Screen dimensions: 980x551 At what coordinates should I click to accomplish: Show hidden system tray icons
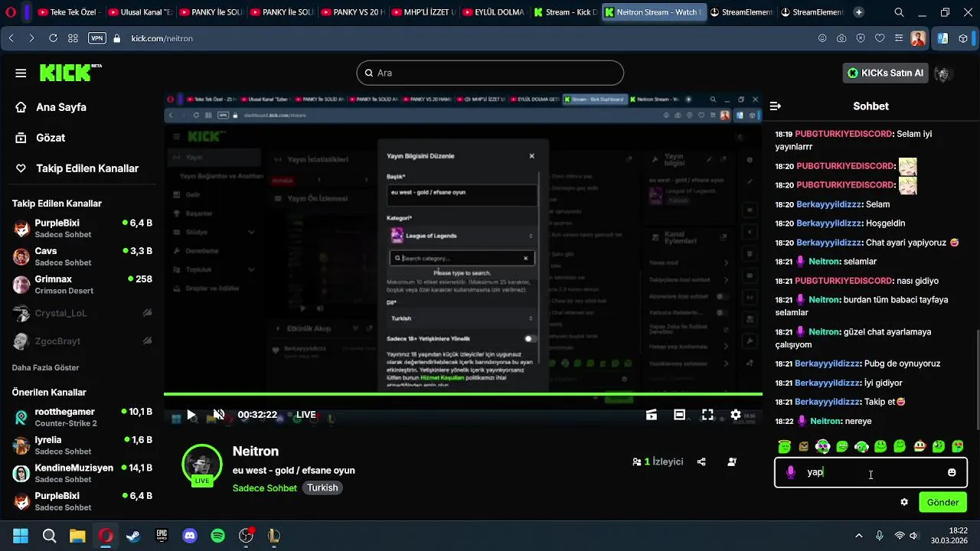coord(859,536)
